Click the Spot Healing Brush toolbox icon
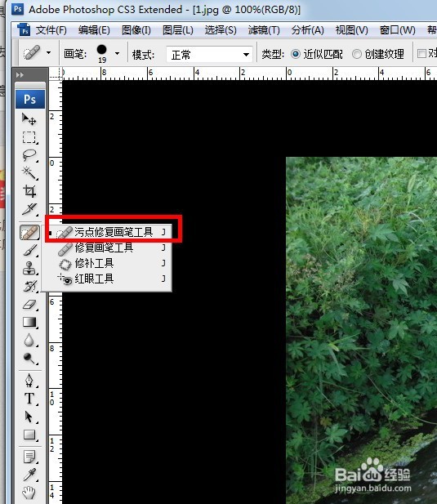The height and width of the screenshot is (504, 437). [x=29, y=232]
